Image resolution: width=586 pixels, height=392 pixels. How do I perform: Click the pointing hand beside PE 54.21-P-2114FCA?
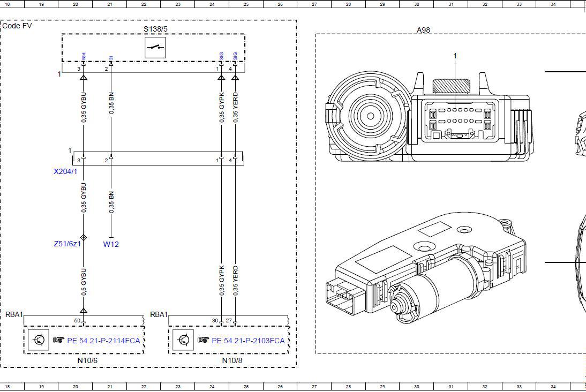(x=59, y=340)
